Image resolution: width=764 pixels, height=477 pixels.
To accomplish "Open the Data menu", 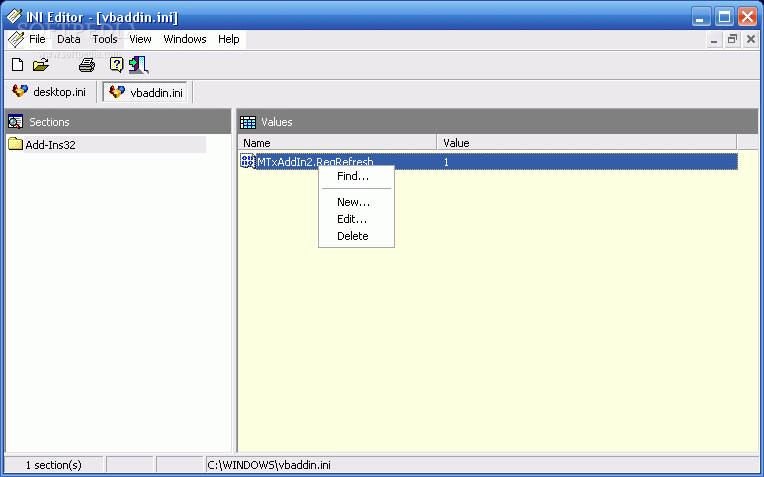I will [x=69, y=39].
